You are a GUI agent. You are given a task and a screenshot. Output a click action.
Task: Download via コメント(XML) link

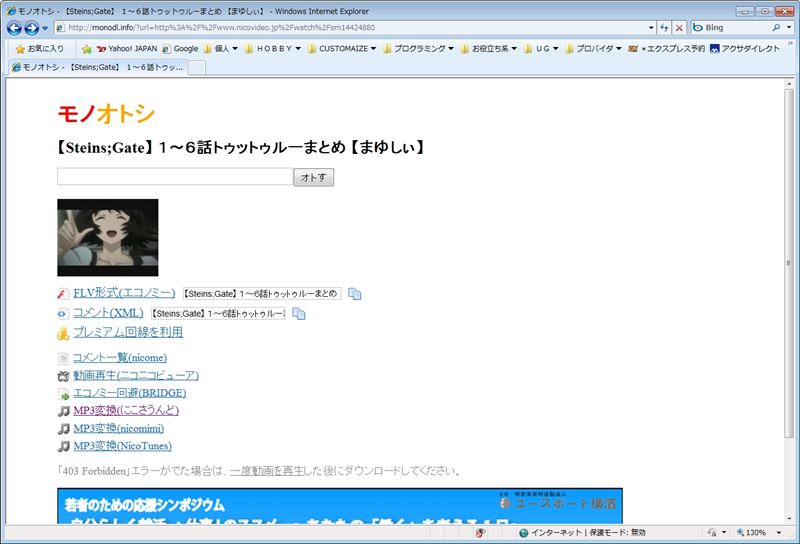pos(108,313)
